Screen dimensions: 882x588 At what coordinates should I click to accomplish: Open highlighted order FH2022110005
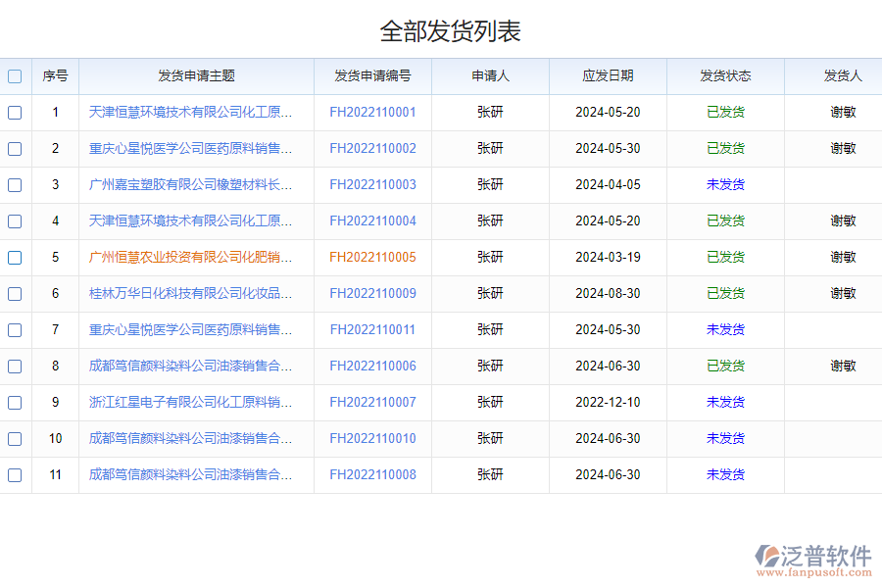click(x=372, y=257)
